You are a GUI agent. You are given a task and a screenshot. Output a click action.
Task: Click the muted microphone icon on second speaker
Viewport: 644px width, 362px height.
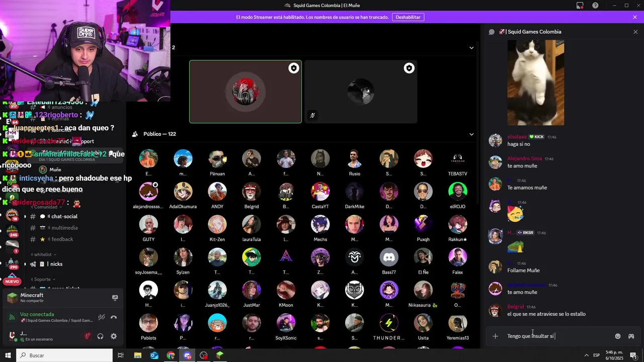click(312, 115)
